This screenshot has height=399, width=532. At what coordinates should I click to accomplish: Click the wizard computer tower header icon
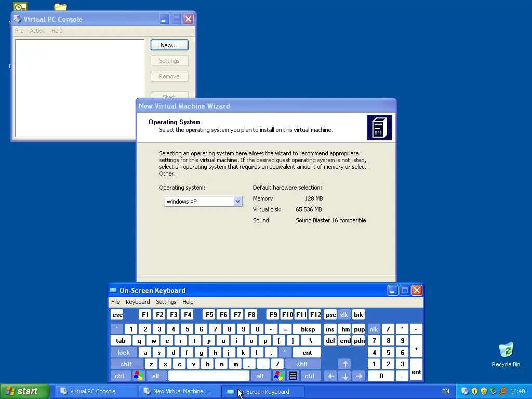tap(380, 127)
